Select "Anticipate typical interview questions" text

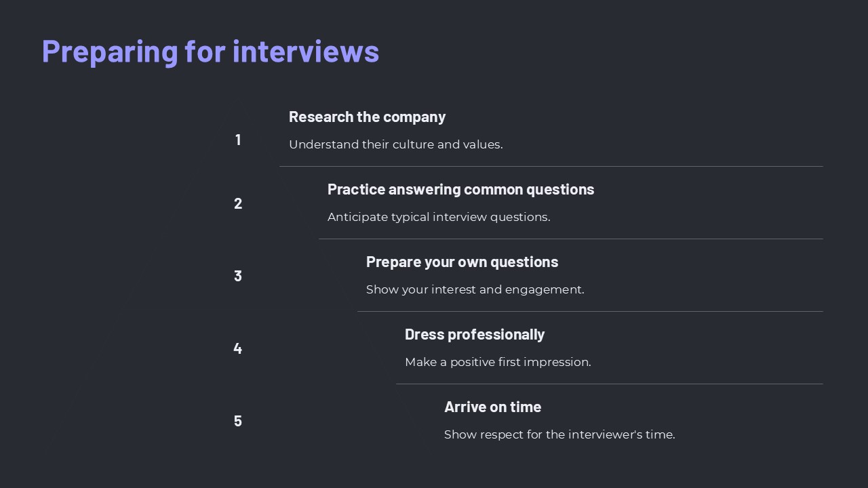pyautogui.click(x=439, y=217)
